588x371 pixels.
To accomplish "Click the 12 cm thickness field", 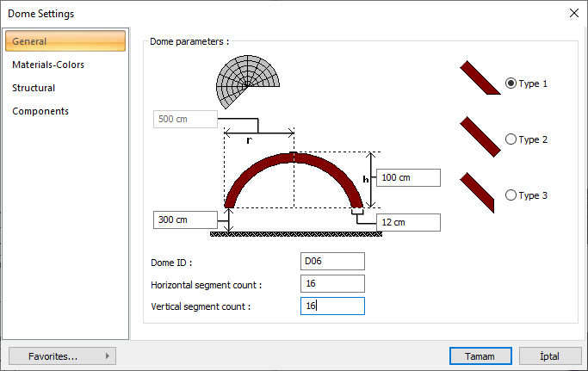I will pyautogui.click(x=407, y=222).
